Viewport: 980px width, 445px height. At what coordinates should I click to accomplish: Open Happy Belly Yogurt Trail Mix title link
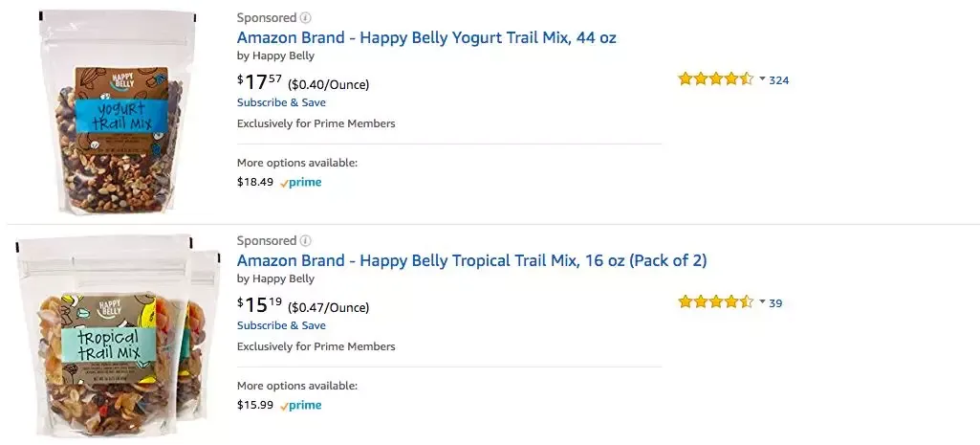426,37
